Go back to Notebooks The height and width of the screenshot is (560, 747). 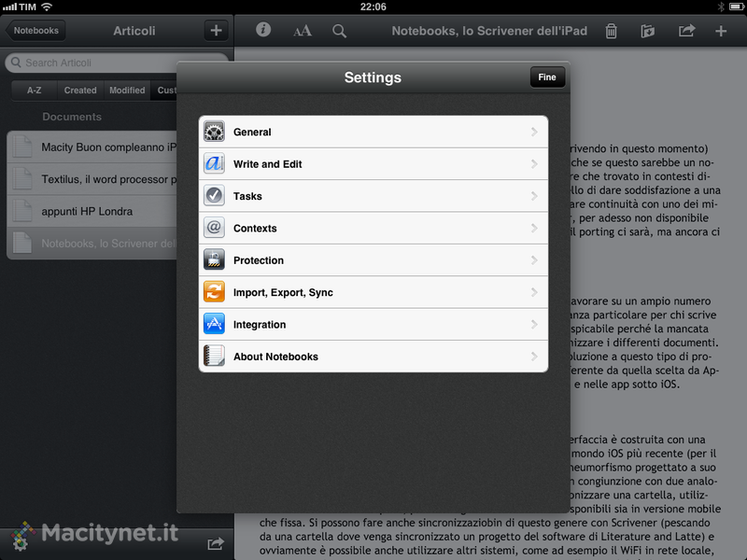pyautogui.click(x=35, y=31)
